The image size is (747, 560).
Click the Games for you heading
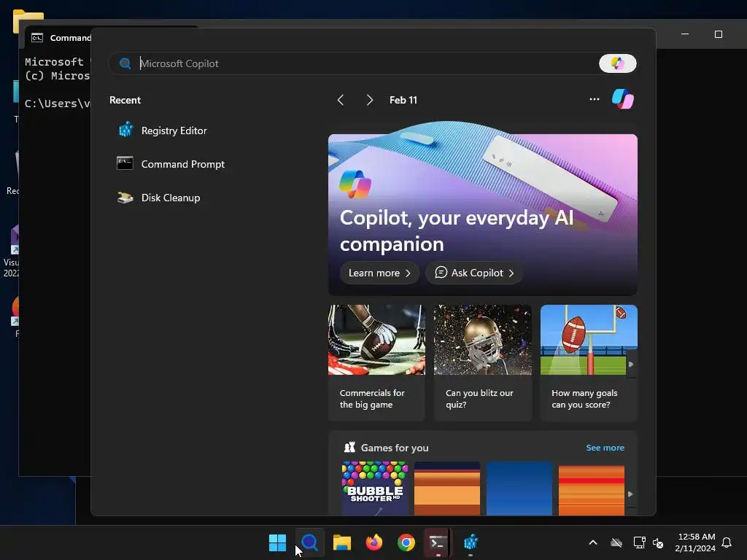pyautogui.click(x=395, y=448)
